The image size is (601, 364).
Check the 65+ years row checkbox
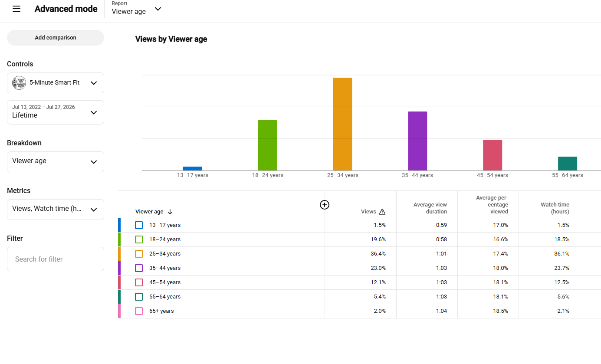pyautogui.click(x=139, y=311)
